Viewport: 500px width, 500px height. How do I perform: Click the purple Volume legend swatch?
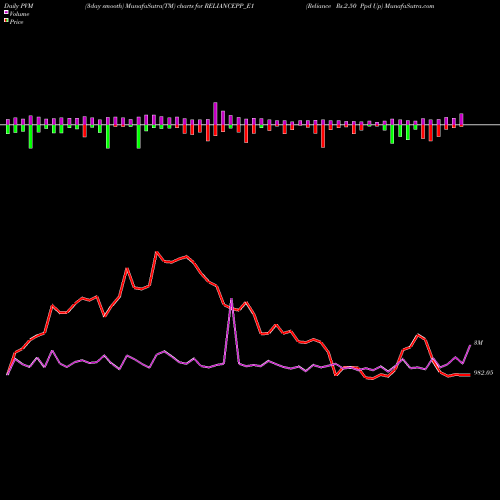[6, 12]
